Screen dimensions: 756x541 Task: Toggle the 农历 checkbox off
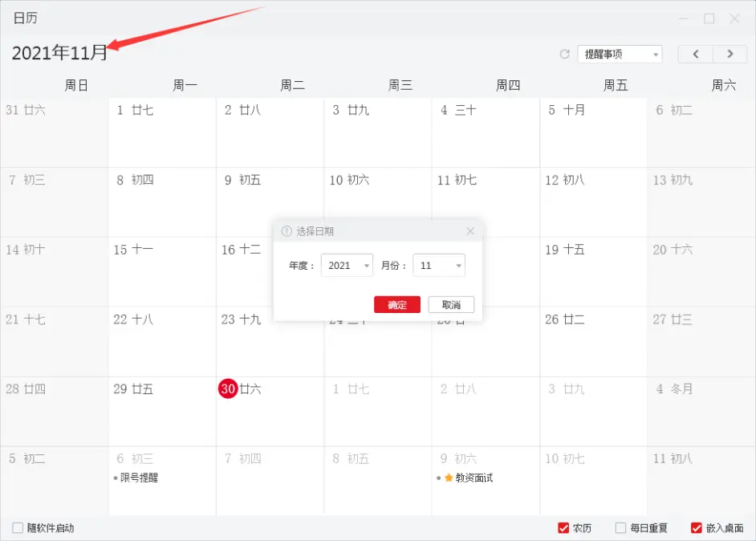(x=565, y=528)
